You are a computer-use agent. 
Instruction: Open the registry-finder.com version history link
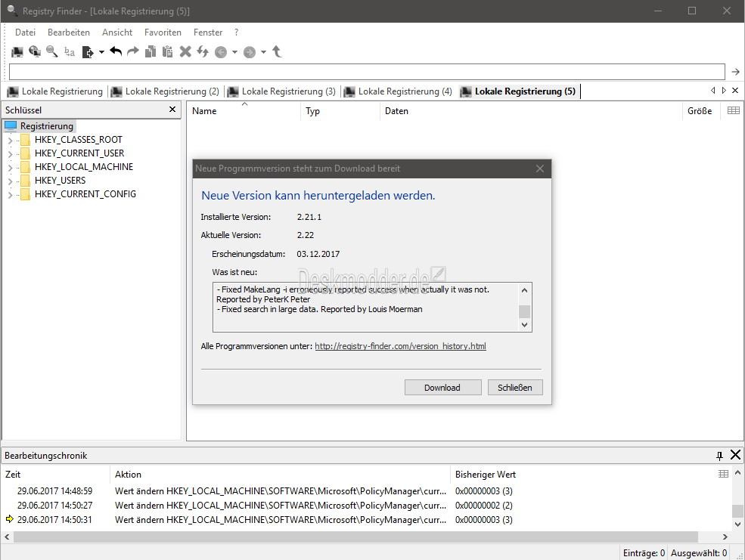pos(400,346)
